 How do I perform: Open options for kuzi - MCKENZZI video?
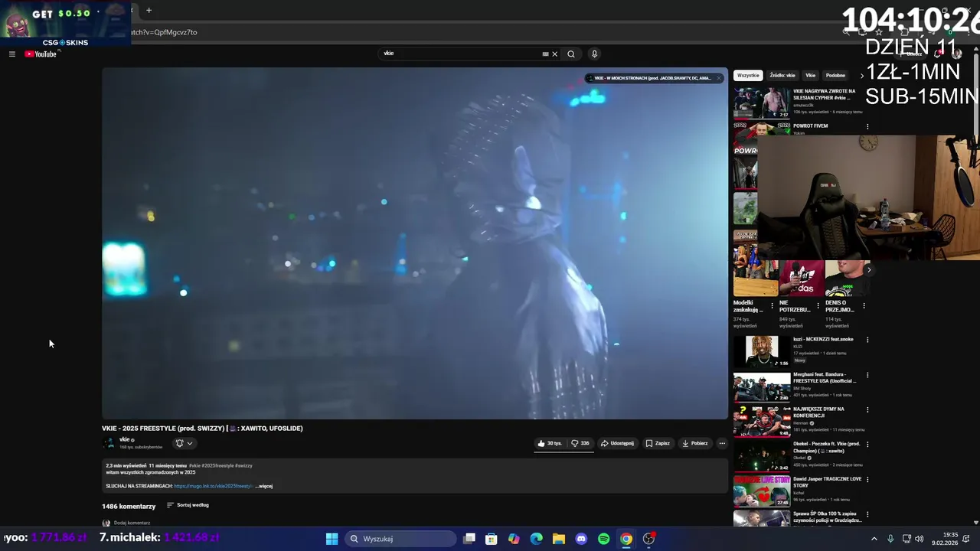tap(867, 340)
